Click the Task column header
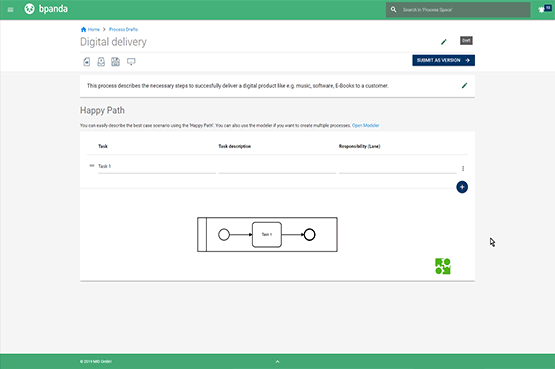The height and width of the screenshot is (369, 555). (x=103, y=146)
